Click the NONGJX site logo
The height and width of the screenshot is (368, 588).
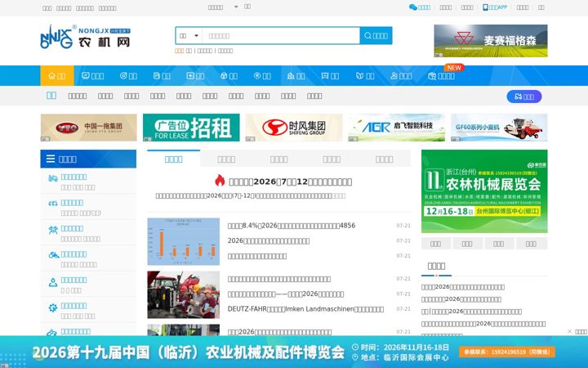click(x=85, y=37)
